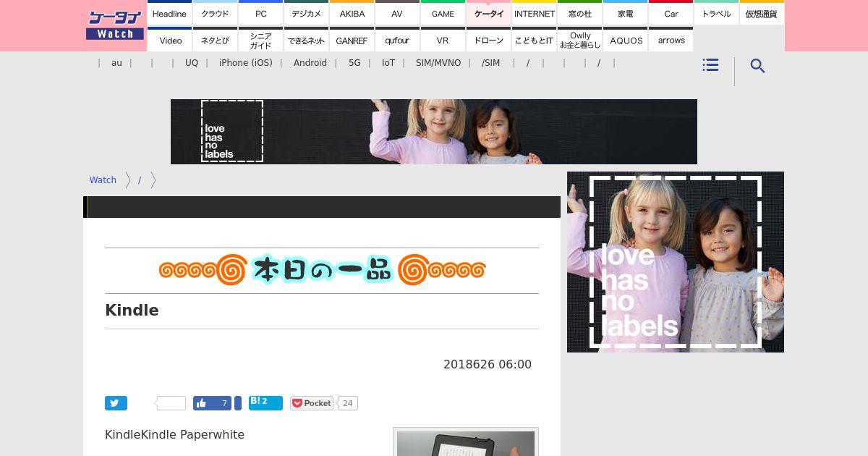Switch to the Car tab
Screen dimensions: 868x456
pos(671,12)
